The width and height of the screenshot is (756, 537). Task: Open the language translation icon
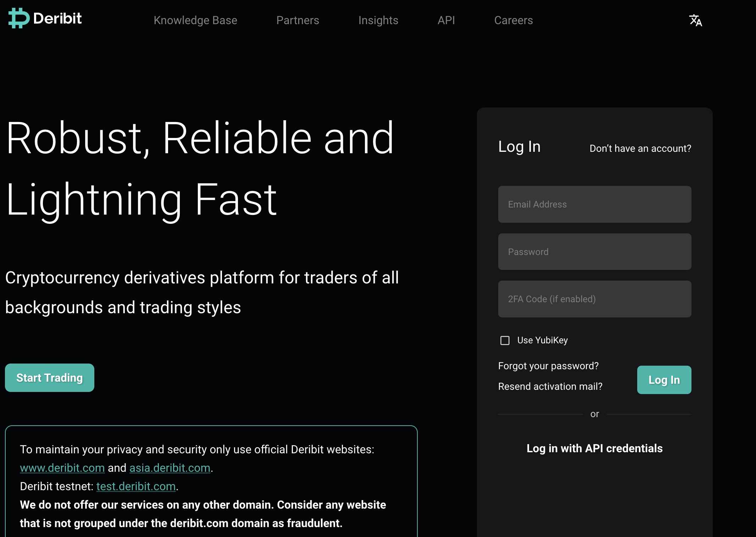[695, 20]
